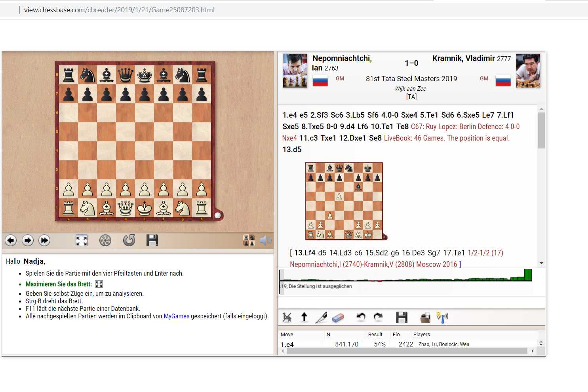The height and width of the screenshot is (392, 588).
Task: Open game with the folder icon
Action: click(425, 317)
